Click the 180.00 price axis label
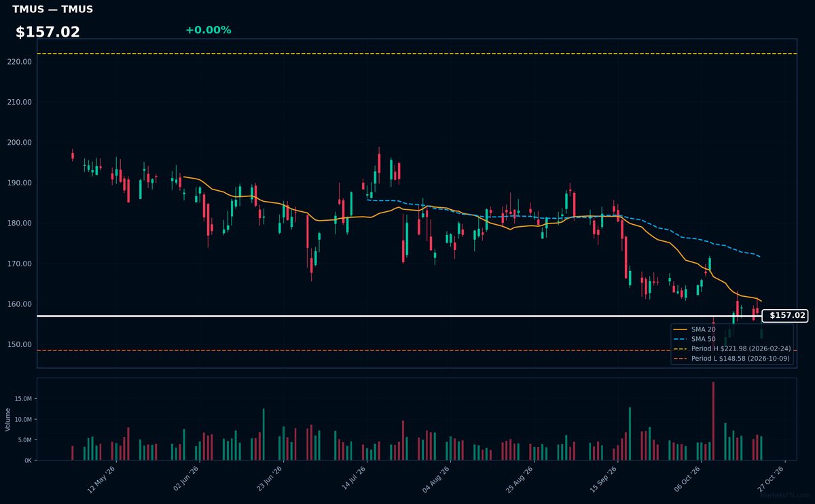 (x=20, y=223)
